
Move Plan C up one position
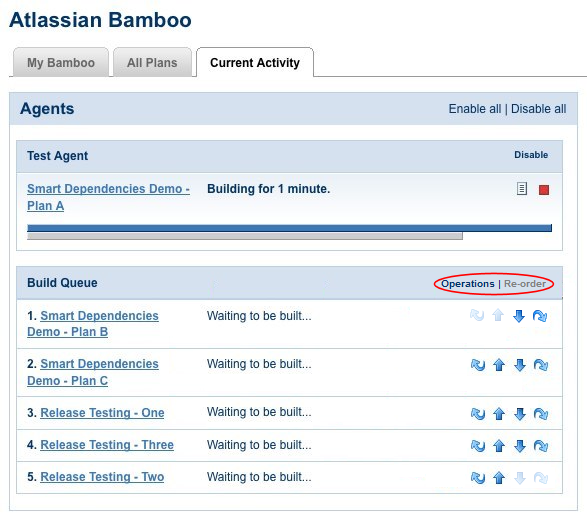[499, 365]
